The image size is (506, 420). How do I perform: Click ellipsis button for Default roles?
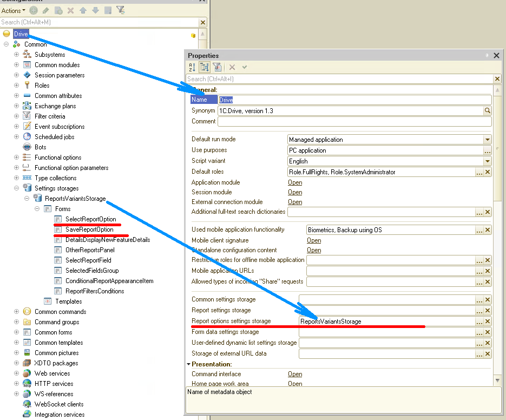pyautogui.click(x=479, y=172)
